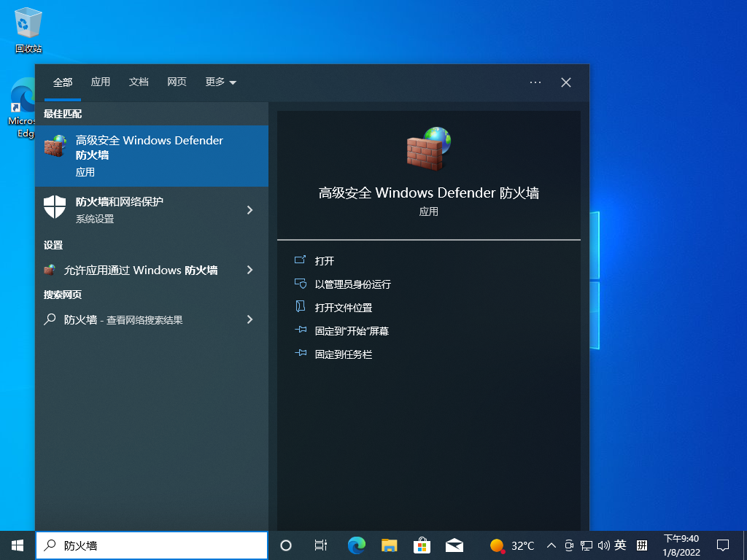Viewport: 747px width, 560px height.
Task: Expand the 防火墙 web search result chevron
Action: click(250, 319)
